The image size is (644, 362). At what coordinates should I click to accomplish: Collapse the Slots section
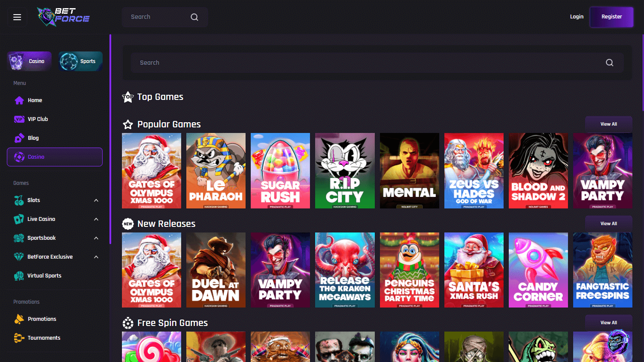click(x=96, y=200)
